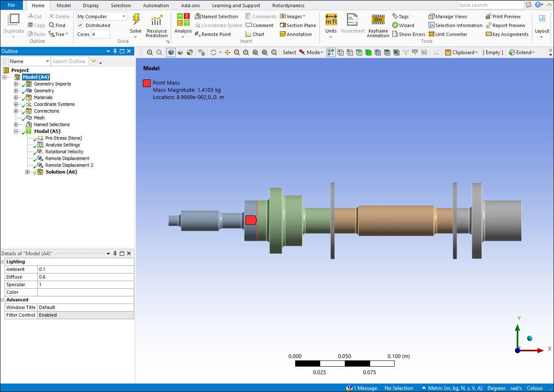Click the Named Selection icon
The width and height of the screenshot is (554, 392).
tap(198, 17)
